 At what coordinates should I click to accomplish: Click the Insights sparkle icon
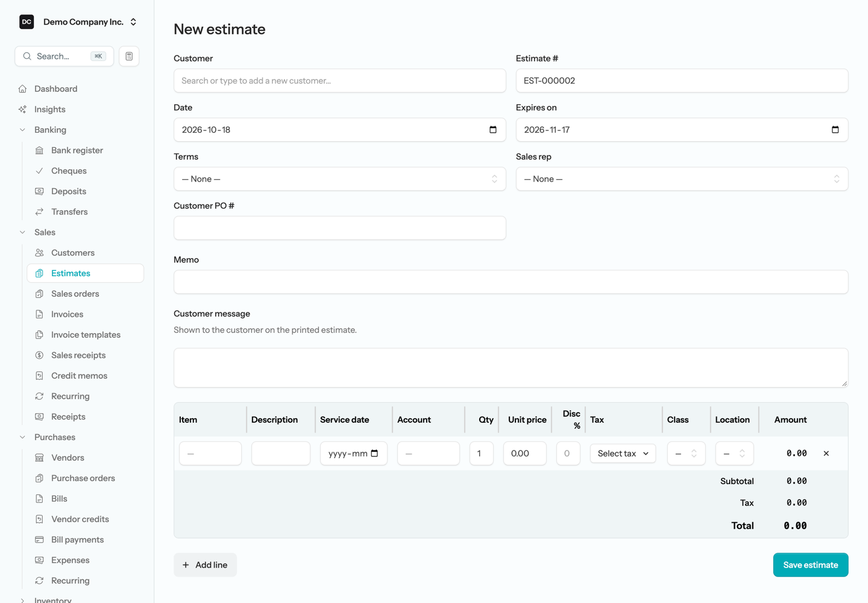(x=22, y=109)
